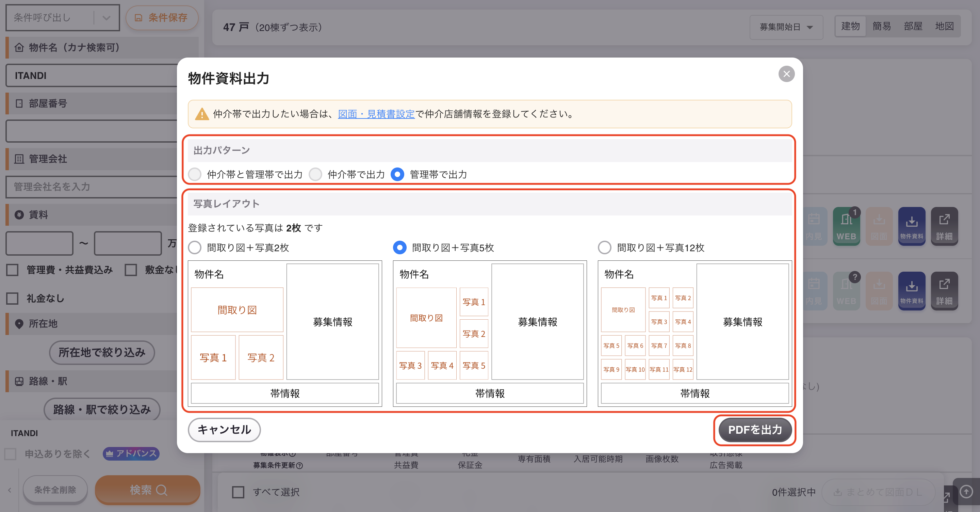Click the 条件全削除 button

pyautogui.click(x=55, y=490)
